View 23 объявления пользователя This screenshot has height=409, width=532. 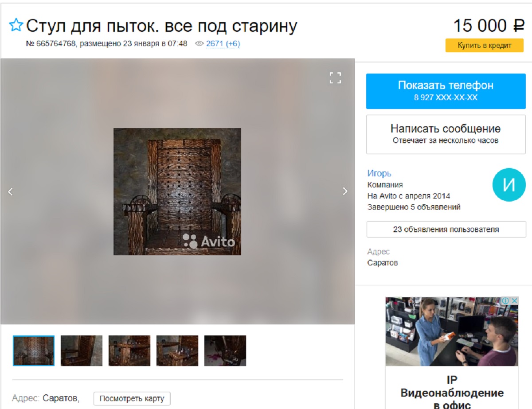pyautogui.click(x=446, y=230)
